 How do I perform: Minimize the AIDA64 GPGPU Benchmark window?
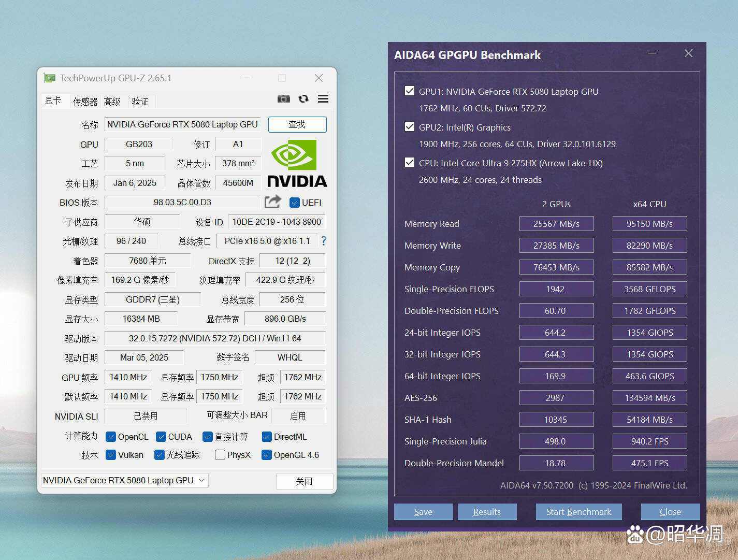tap(652, 53)
